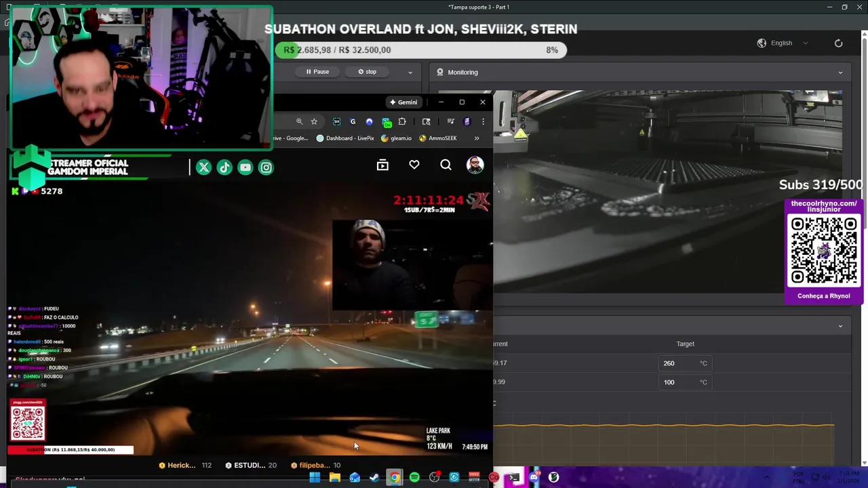Screen dimensions: 868x488
Task: Click the subathon timer 2:11:11:24
Action: pyautogui.click(x=428, y=201)
